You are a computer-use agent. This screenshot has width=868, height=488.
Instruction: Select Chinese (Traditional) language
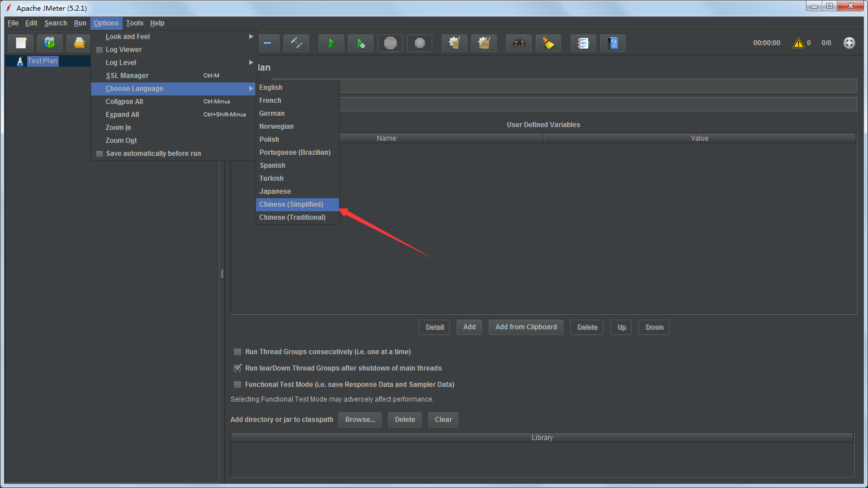click(297, 217)
